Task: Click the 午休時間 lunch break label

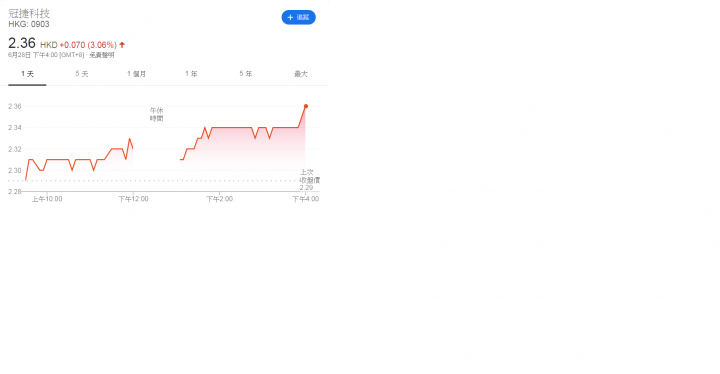Action: [x=157, y=114]
